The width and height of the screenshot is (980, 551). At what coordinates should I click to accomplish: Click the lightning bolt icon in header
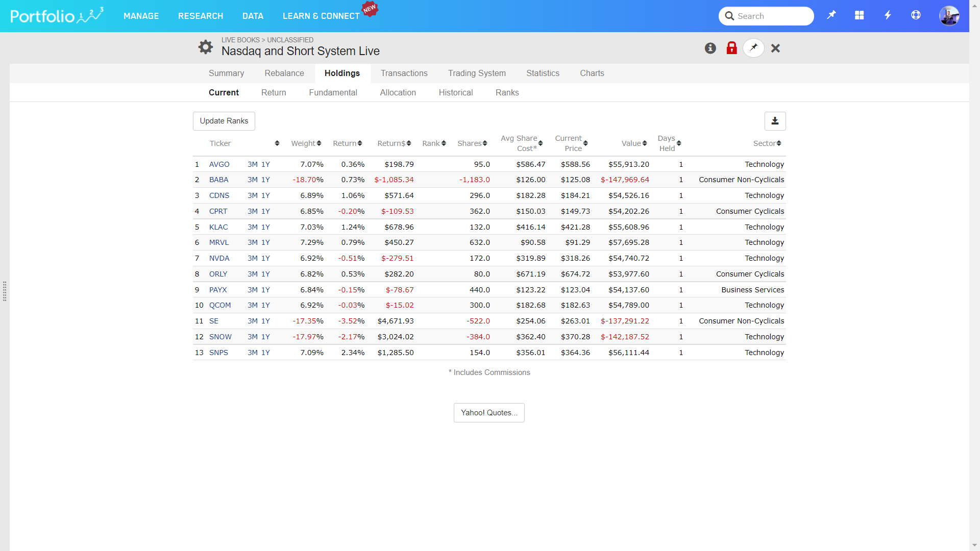point(888,15)
